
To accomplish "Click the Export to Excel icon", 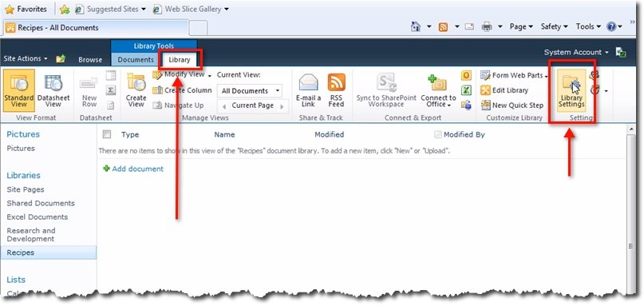I will click(x=466, y=90).
